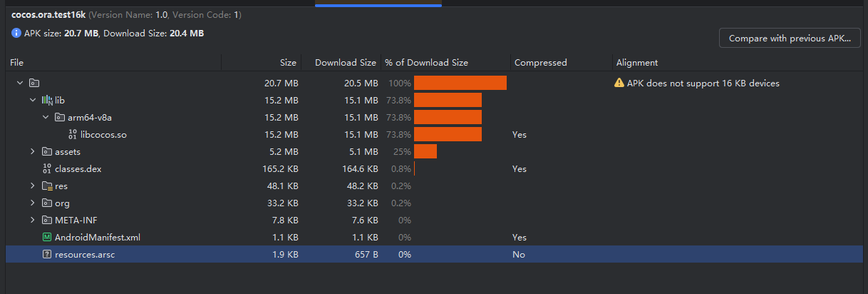Click the resources.arsc file icon
Image resolution: width=868 pixels, height=294 pixels.
pyautogui.click(x=47, y=255)
